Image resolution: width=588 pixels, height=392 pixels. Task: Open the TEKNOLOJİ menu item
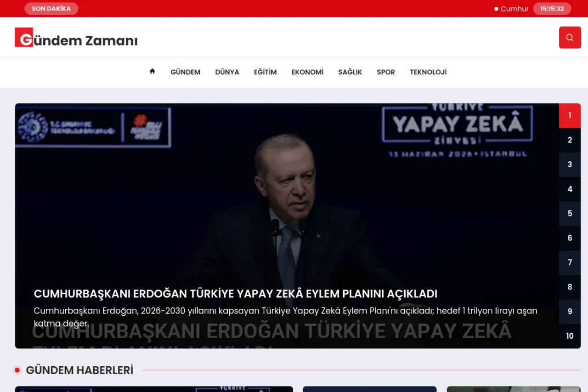(x=428, y=72)
